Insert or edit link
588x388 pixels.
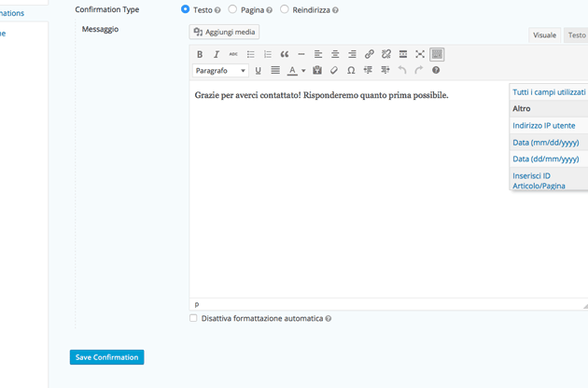coord(369,54)
